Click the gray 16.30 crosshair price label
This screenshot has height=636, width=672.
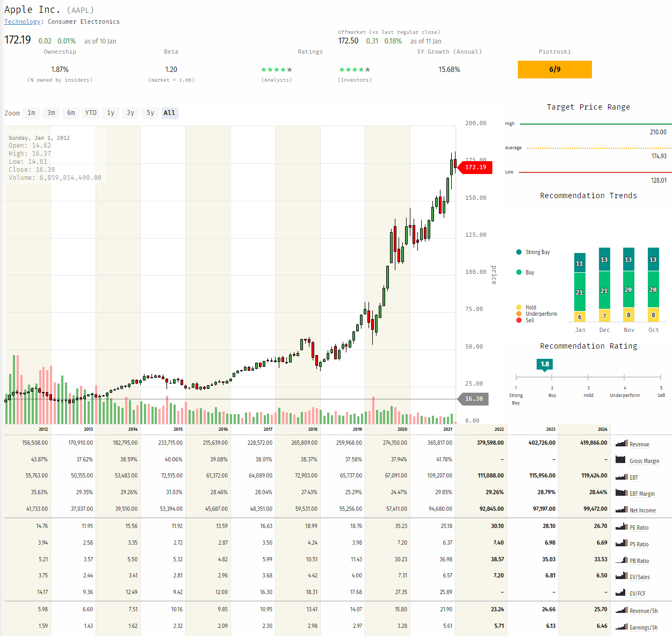(473, 399)
